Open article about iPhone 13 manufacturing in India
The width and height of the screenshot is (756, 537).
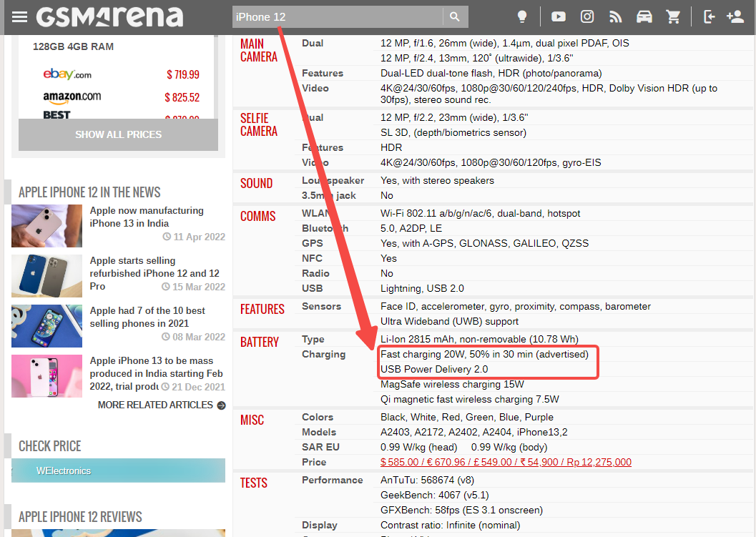(147, 217)
